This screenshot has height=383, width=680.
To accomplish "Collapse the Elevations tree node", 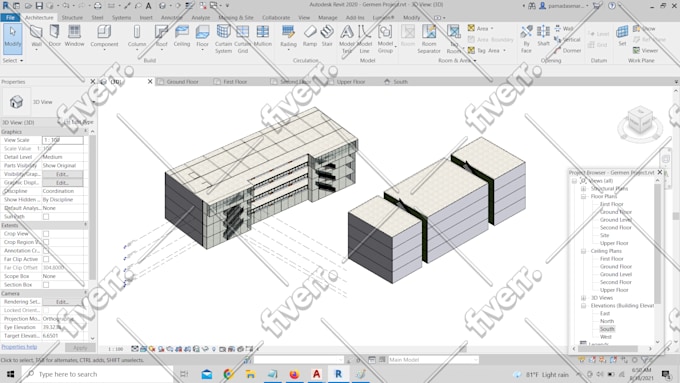I will click(583, 306).
